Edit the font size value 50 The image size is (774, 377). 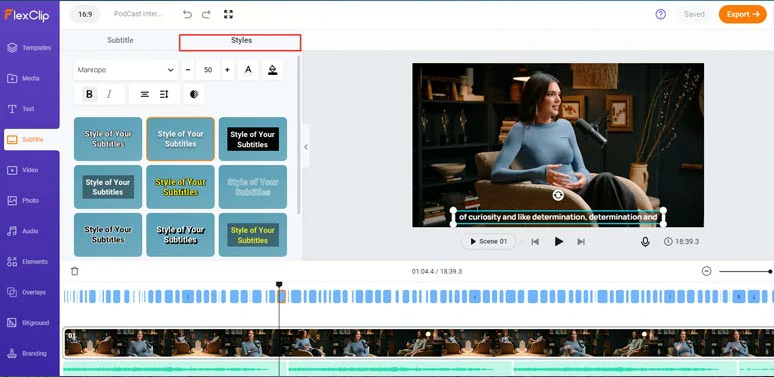(208, 70)
